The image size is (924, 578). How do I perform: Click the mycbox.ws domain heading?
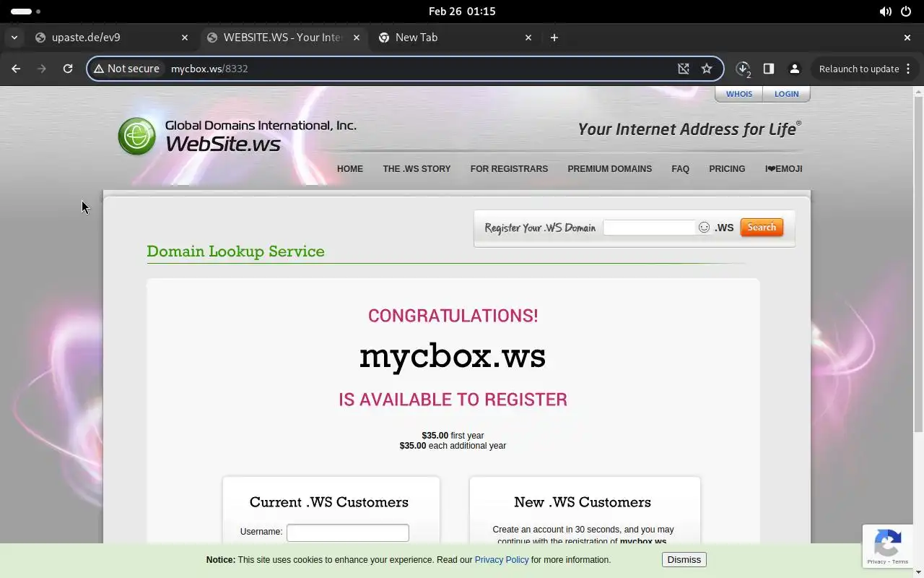453,356
